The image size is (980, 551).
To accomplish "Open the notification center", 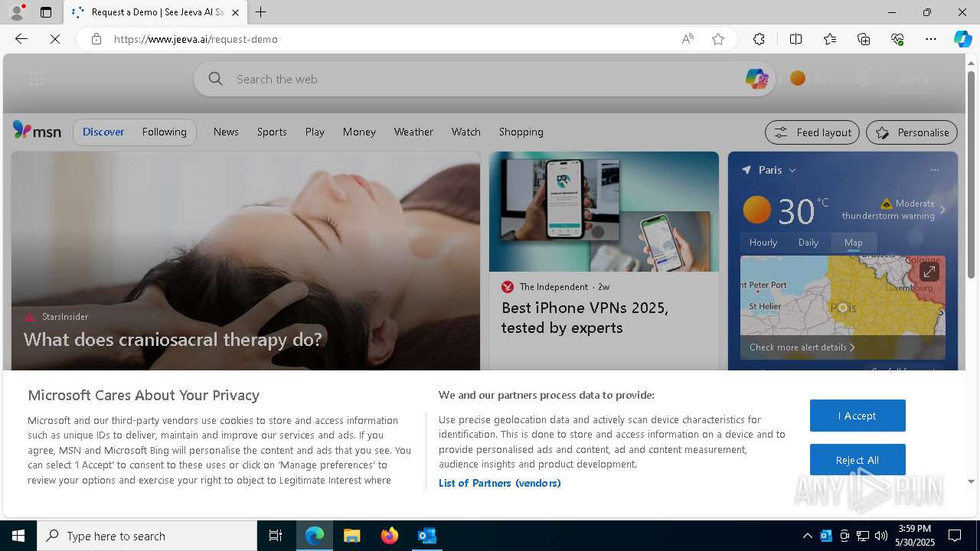I will point(955,536).
